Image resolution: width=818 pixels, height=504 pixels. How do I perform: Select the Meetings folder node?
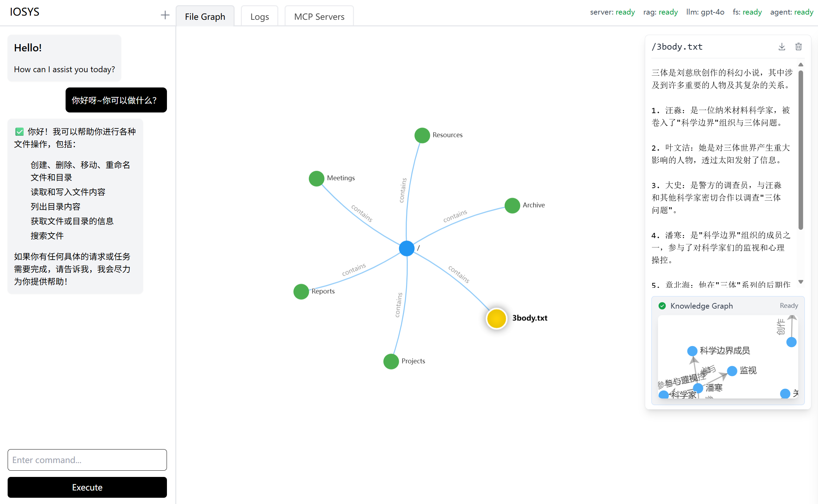[317, 178]
